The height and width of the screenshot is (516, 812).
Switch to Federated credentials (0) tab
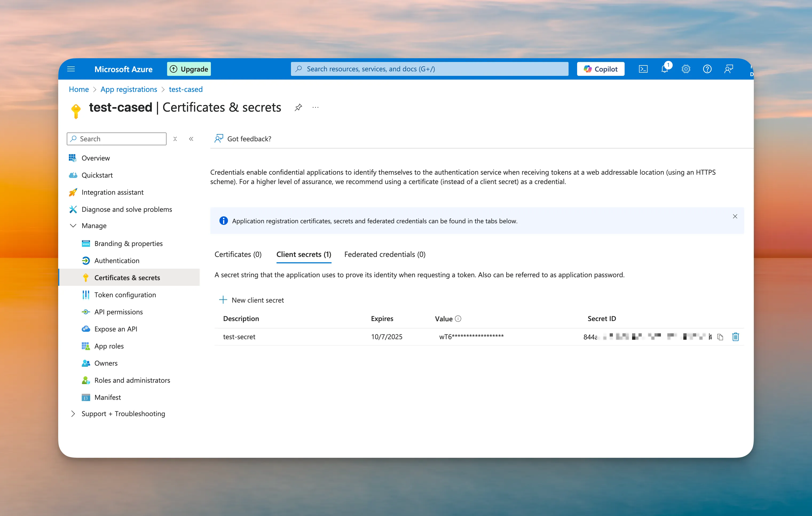click(385, 254)
